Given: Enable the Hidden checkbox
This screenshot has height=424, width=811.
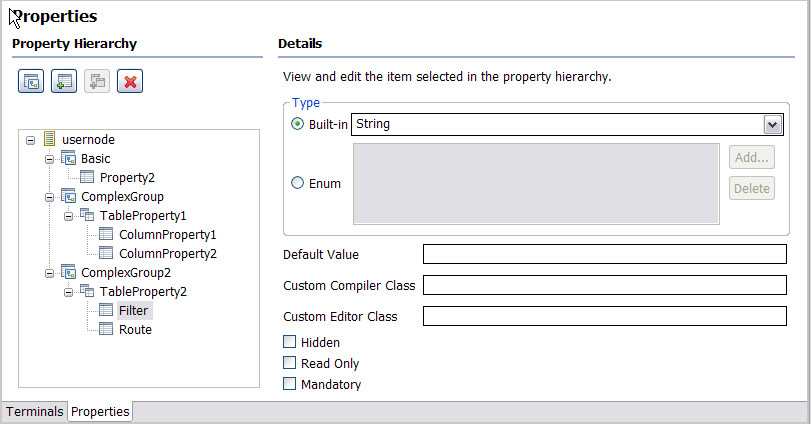Looking at the screenshot, I should [x=290, y=342].
